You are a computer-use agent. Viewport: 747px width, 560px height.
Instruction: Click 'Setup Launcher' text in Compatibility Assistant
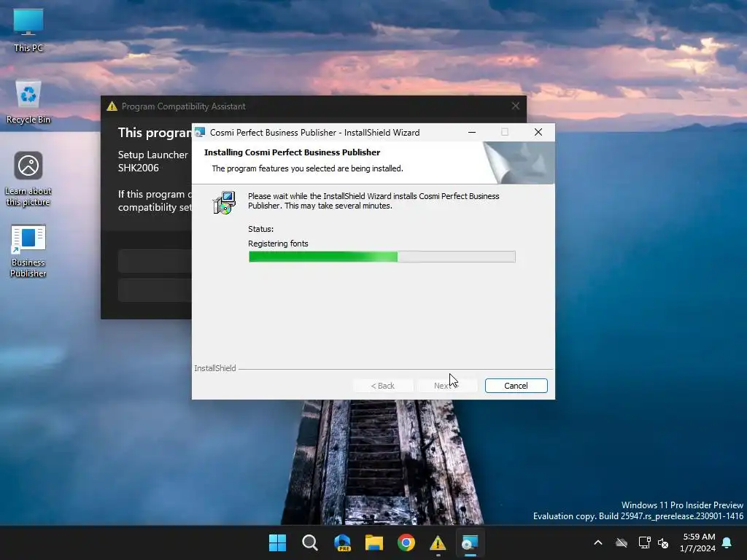click(x=153, y=155)
